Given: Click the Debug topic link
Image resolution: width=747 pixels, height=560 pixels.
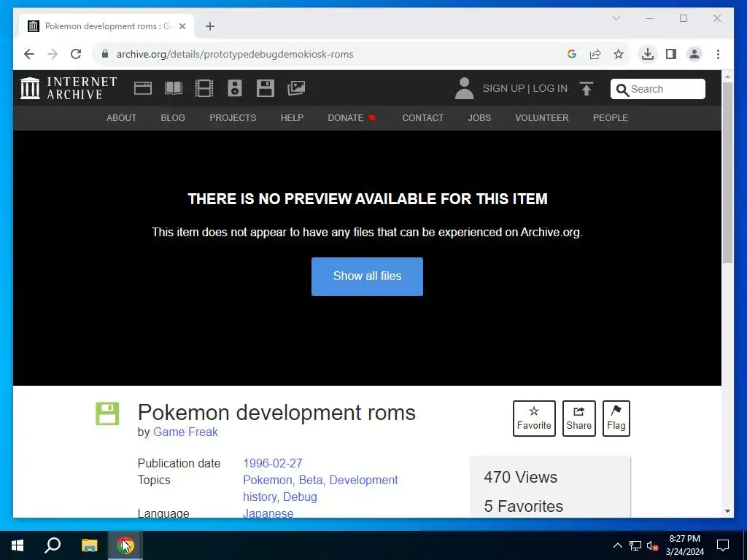Looking at the screenshot, I should tap(300, 497).
